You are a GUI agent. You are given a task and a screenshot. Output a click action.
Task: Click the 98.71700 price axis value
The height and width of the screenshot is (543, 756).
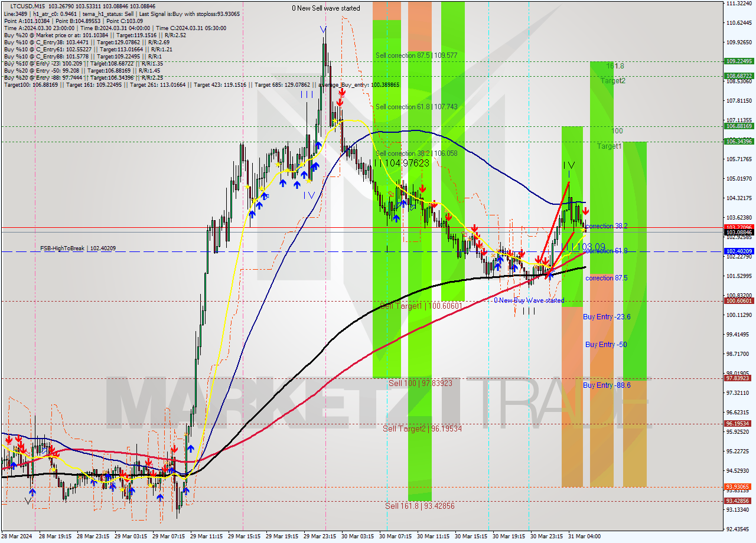pos(738,354)
